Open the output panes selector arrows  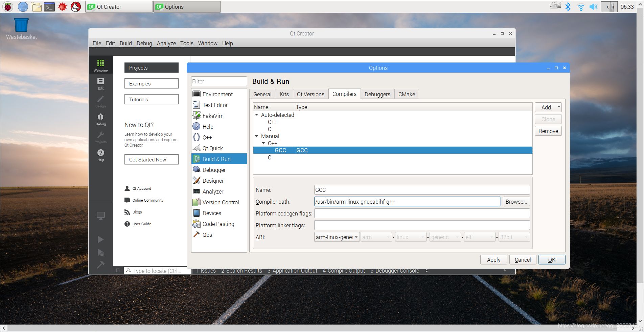pyautogui.click(x=427, y=271)
